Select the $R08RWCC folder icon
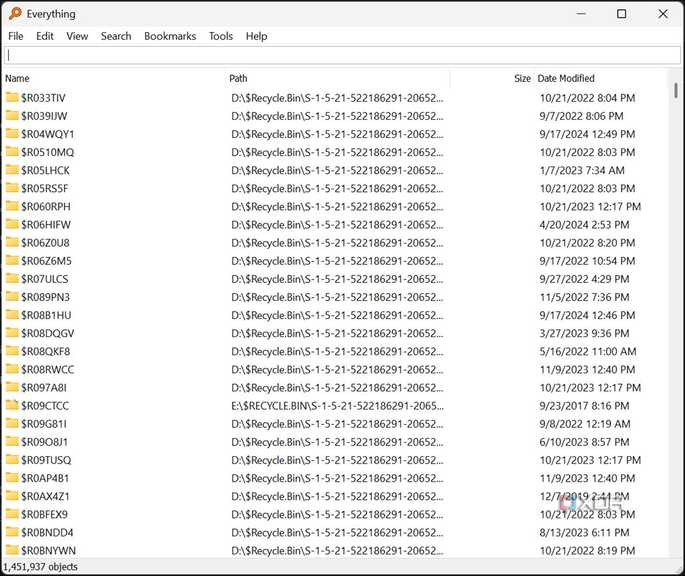Image resolution: width=685 pixels, height=576 pixels. tap(12, 369)
